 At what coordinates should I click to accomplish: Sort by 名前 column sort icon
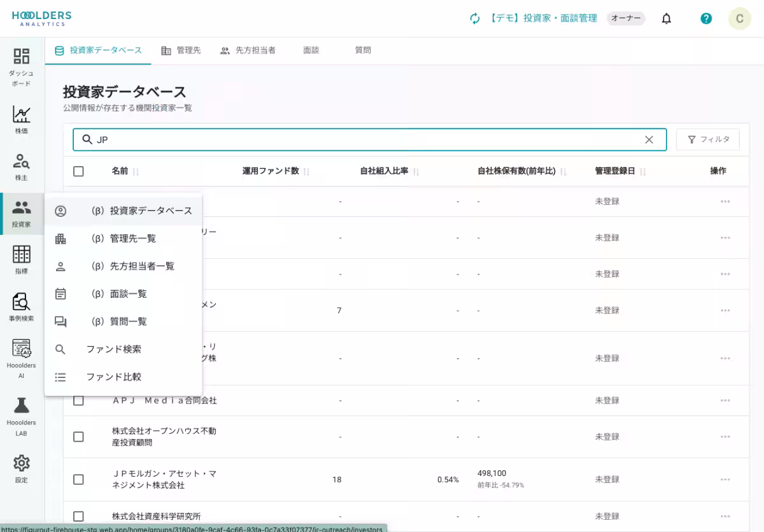click(x=136, y=171)
